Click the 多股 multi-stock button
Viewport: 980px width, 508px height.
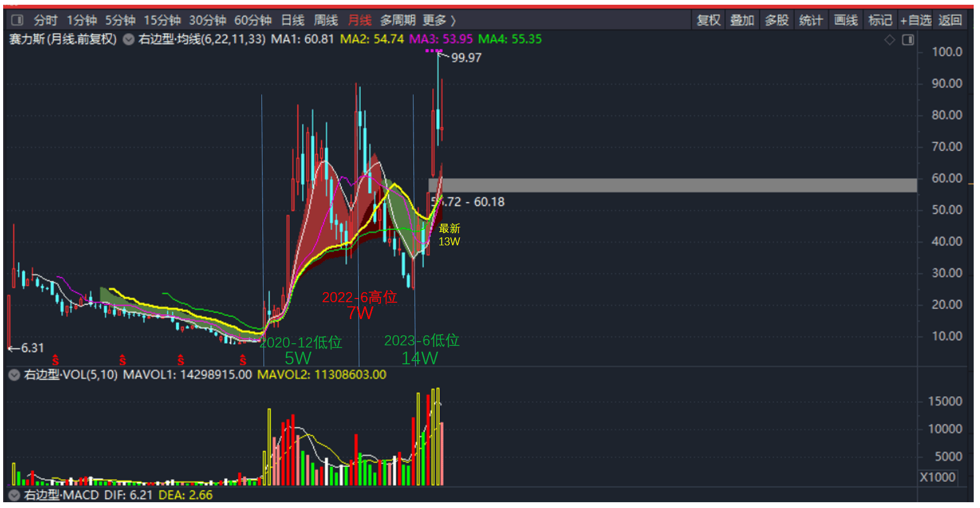776,20
